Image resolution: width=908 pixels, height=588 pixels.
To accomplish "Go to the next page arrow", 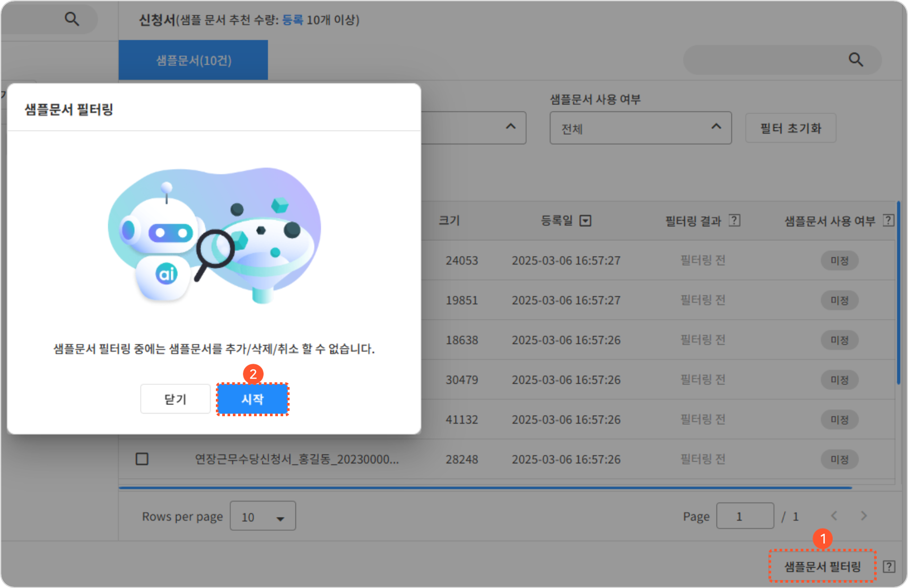I will coord(863,516).
